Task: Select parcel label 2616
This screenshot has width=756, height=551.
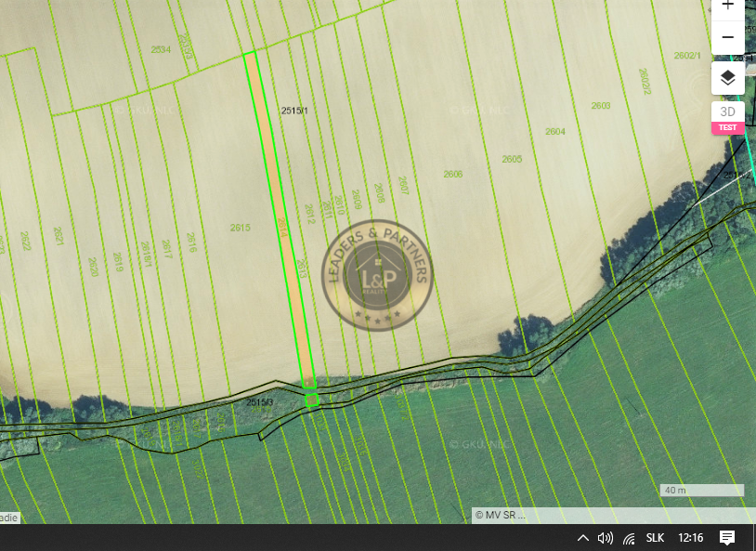Action: (191, 243)
